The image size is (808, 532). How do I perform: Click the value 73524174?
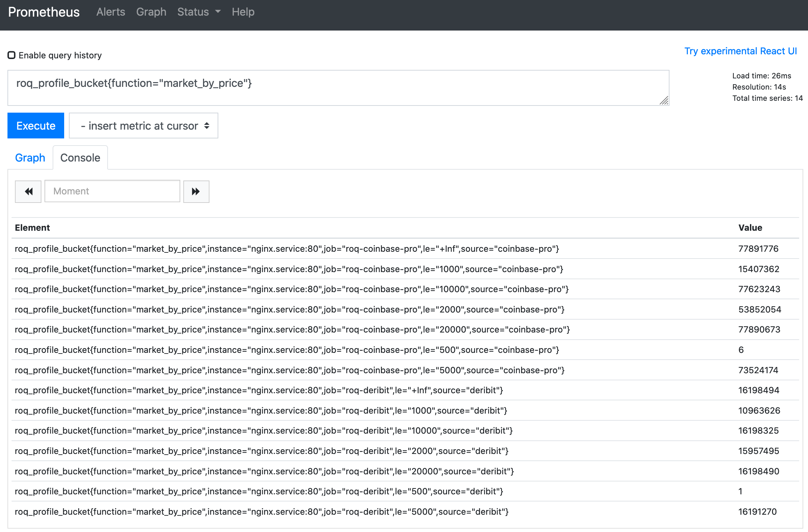pos(758,370)
